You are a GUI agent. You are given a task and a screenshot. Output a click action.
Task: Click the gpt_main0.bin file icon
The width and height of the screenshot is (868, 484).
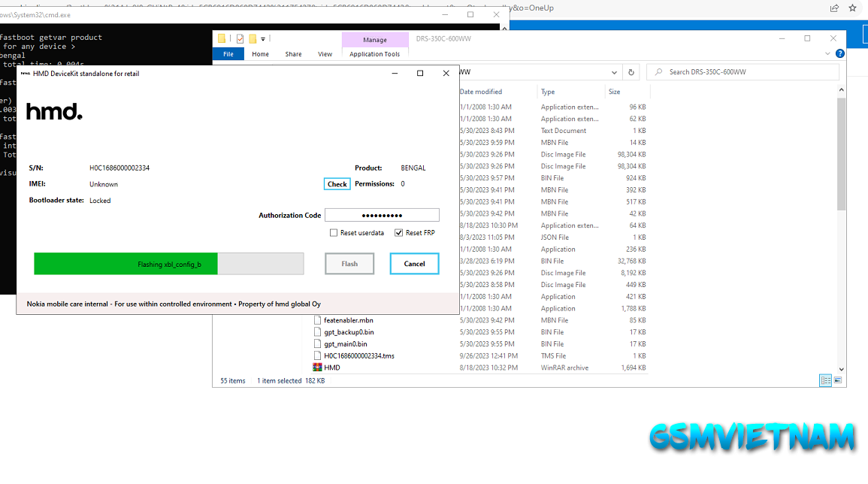(317, 344)
